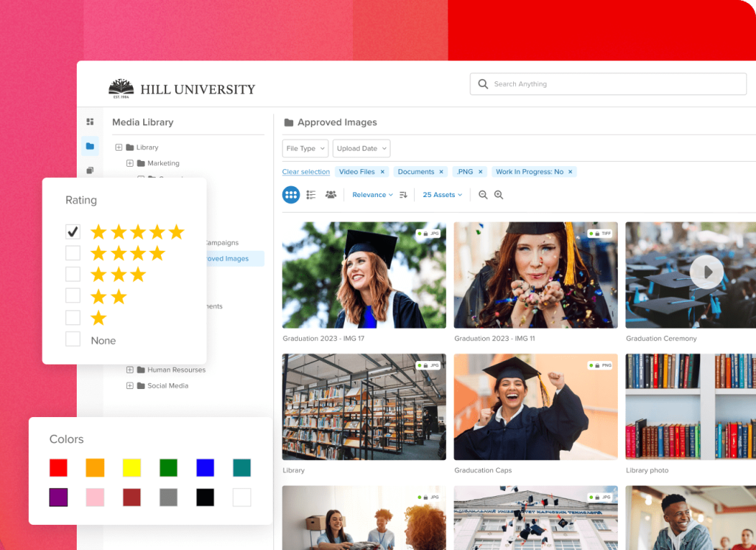Open dashboard grid icon in left sidebar
Screen dimensions: 756x550
[x=90, y=122]
